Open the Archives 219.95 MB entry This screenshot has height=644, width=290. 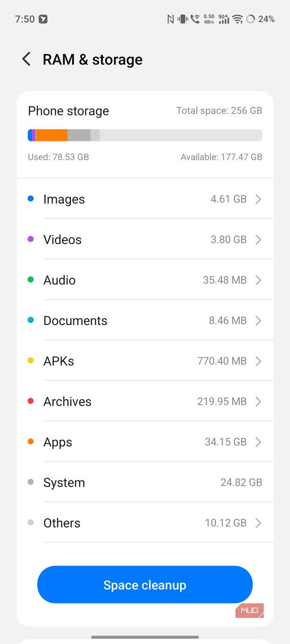[x=145, y=401]
